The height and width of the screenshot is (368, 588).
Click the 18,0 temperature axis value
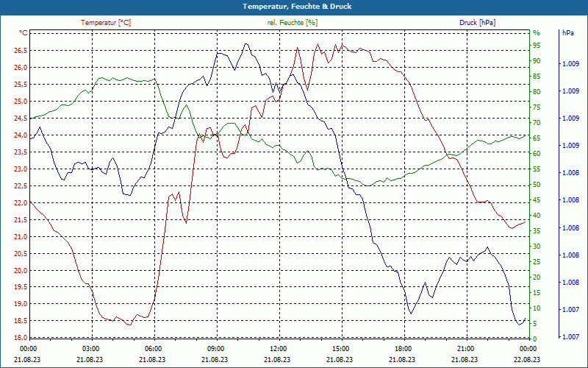point(21,337)
